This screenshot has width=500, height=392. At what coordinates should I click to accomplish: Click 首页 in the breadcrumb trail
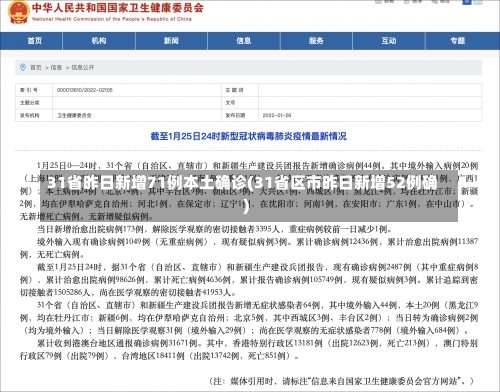(x=36, y=68)
